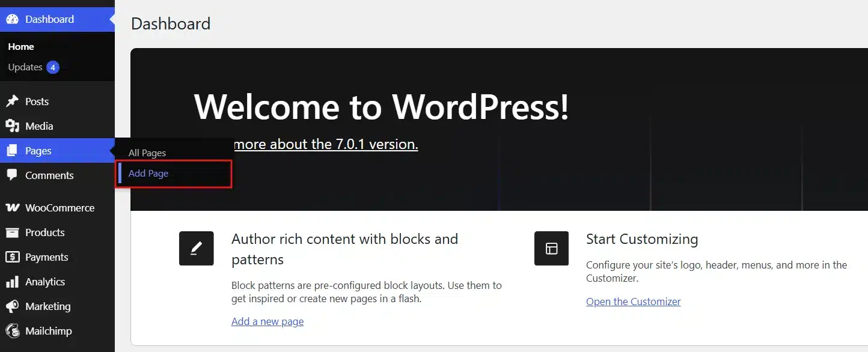Click the Pages stacked-sheets icon
The width and height of the screenshot is (868, 352).
12,151
